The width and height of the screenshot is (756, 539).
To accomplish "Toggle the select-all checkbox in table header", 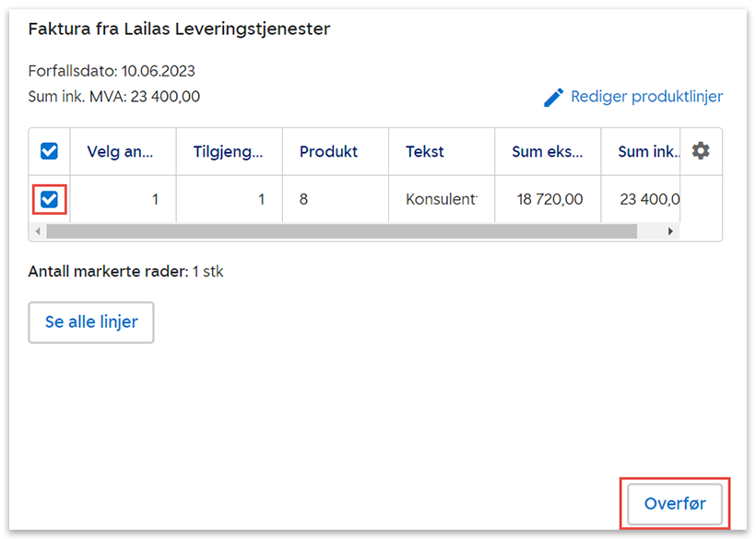I will (x=50, y=151).
